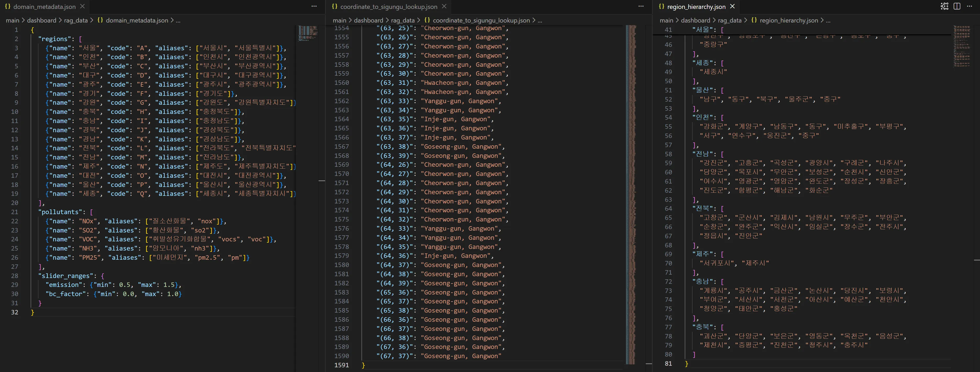The image size is (980, 372).
Task: Activate the coordinate_to_sigungu_lookup.json tab
Action: pos(388,7)
